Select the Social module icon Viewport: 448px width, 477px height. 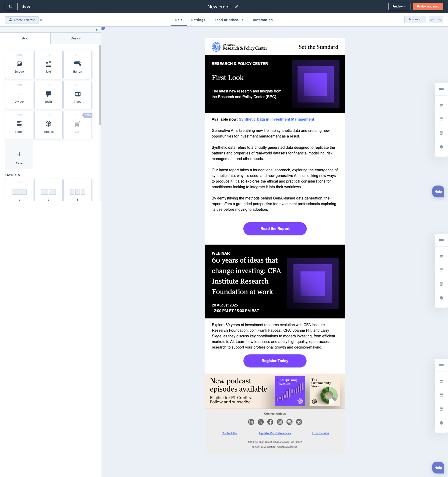pos(48,94)
